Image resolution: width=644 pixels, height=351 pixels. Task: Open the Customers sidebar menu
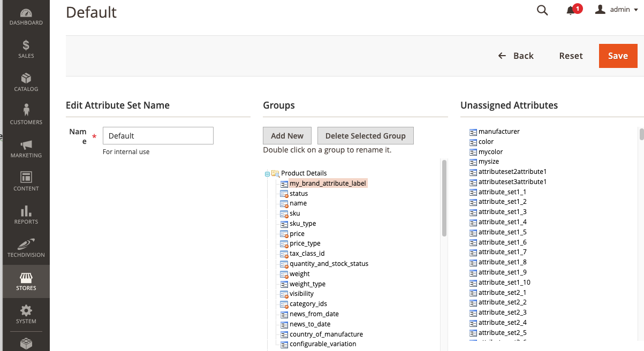point(26,116)
